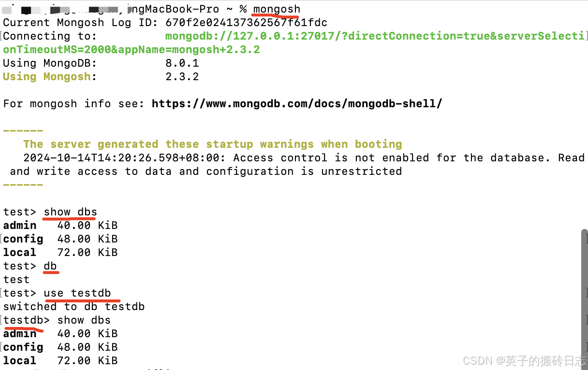The width and height of the screenshot is (588, 370).
Task: Click the version number beside Using Mongosh
Action: point(182,76)
